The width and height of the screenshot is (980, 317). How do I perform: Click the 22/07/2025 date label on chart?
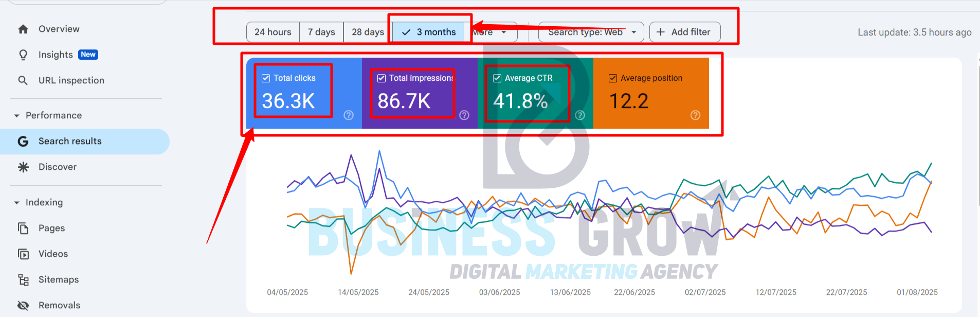(847, 292)
